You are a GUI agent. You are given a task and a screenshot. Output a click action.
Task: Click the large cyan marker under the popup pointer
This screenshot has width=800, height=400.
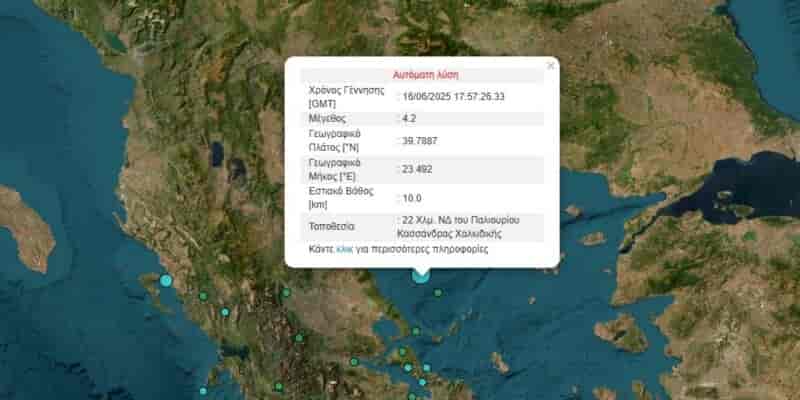point(421,273)
